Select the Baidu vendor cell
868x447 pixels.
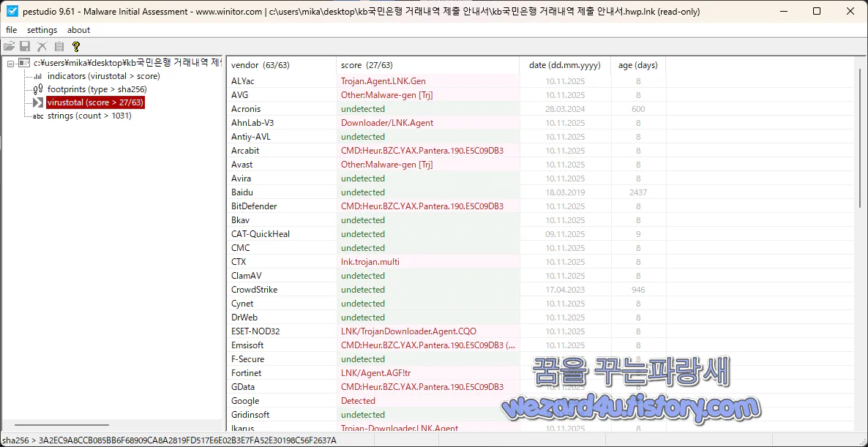point(281,192)
